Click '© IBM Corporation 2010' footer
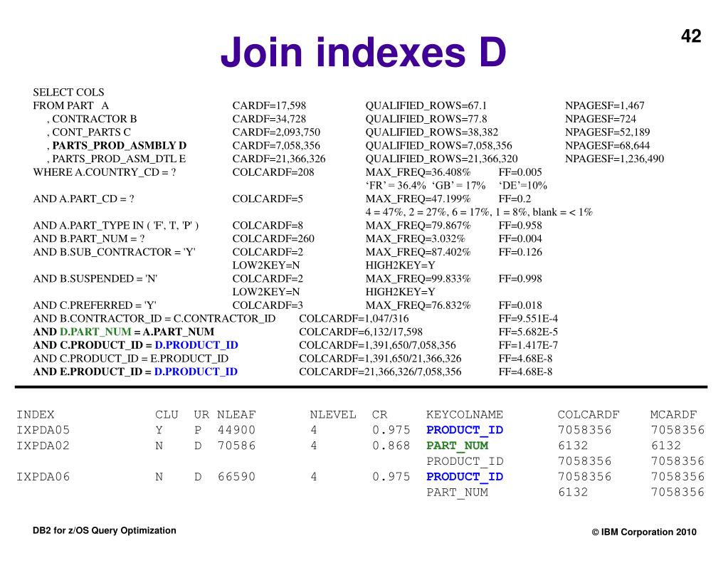Image resolution: width=728 pixels, height=563 pixels. click(644, 532)
